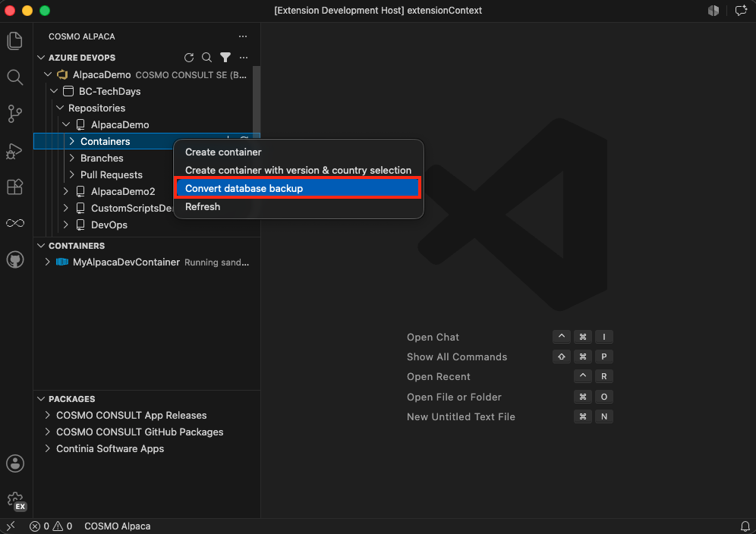Open the GitHub view icon
756x534 pixels.
15,259
